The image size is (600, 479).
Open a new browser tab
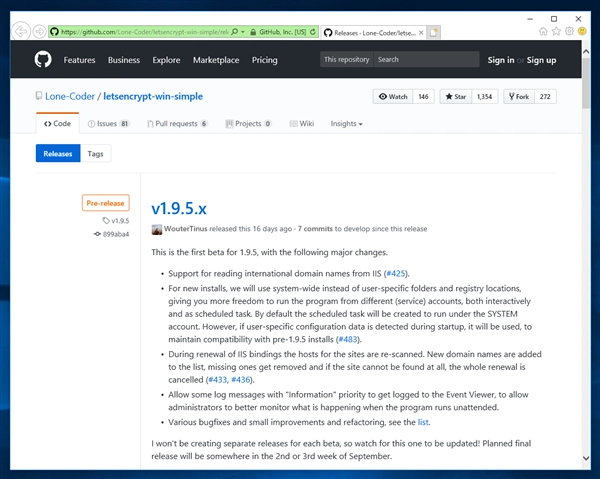coord(434,33)
